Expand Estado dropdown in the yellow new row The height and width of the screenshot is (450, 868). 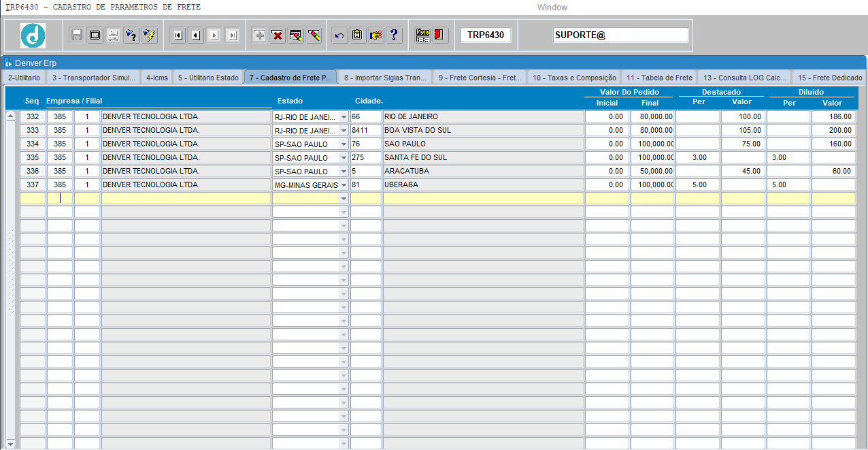(344, 199)
